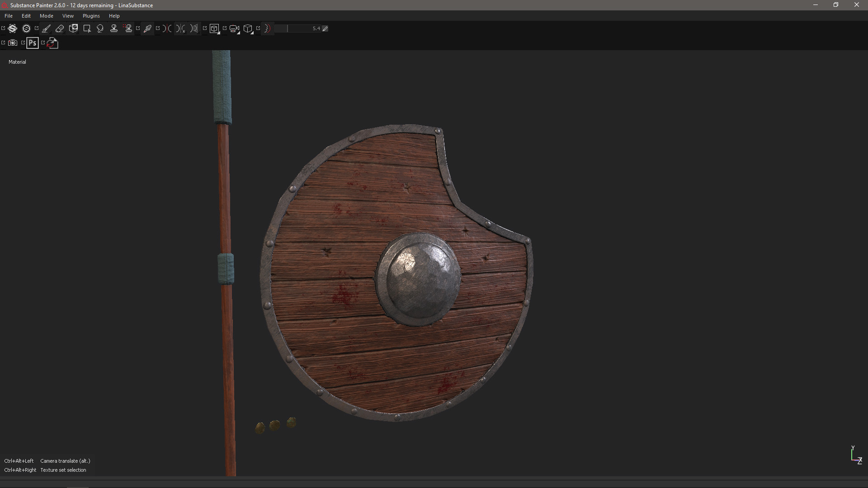Click the 'Camera translate (alt.)' hint text
Viewport: 868px width, 488px height.
[x=65, y=461]
